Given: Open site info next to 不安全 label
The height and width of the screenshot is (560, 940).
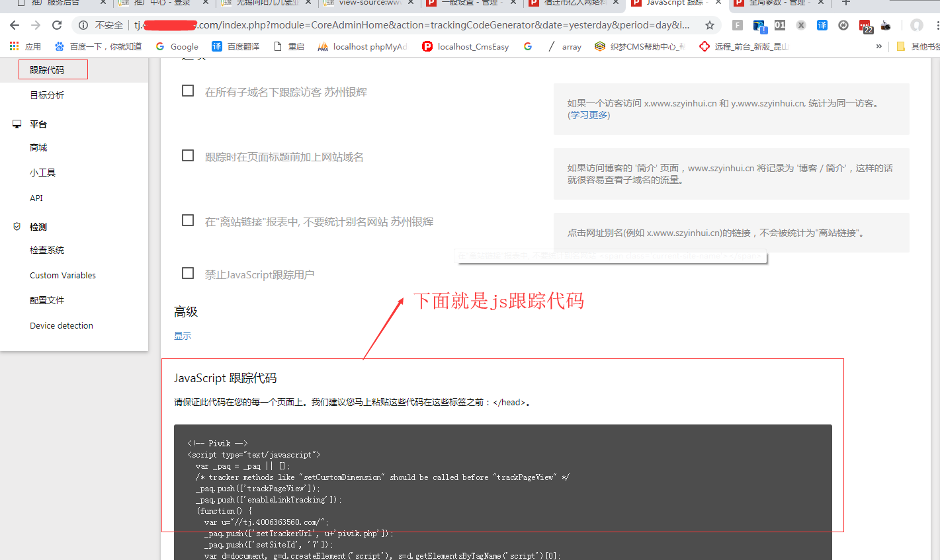Looking at the screenshot, I should tap(83, 25).
